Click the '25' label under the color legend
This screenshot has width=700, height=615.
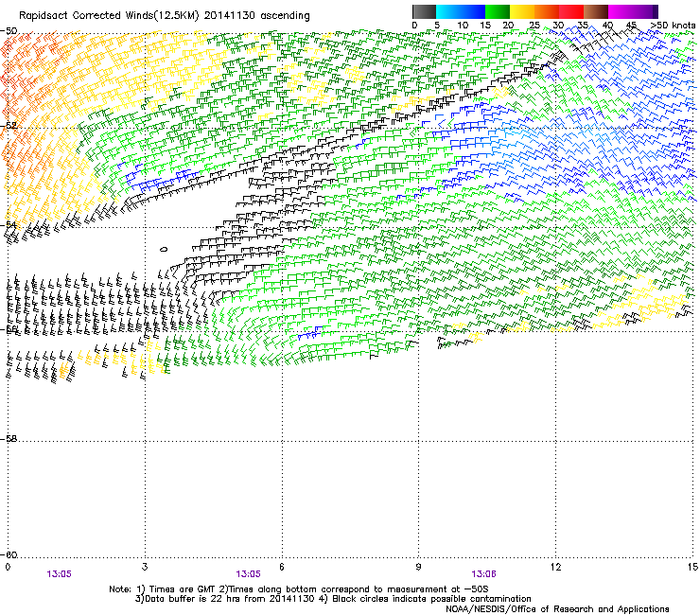[x=534, y=26]
